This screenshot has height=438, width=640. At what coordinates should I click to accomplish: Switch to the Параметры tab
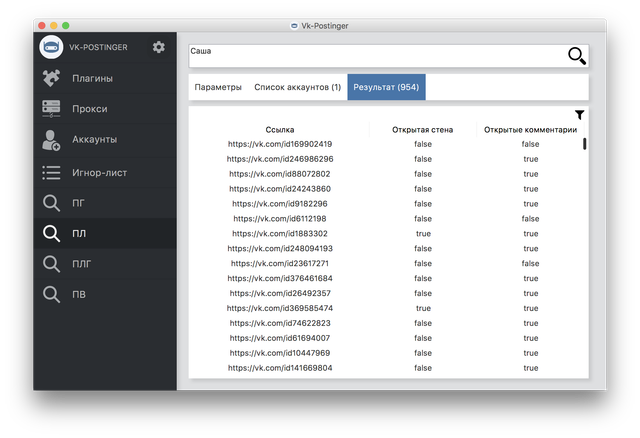(218, 87)
